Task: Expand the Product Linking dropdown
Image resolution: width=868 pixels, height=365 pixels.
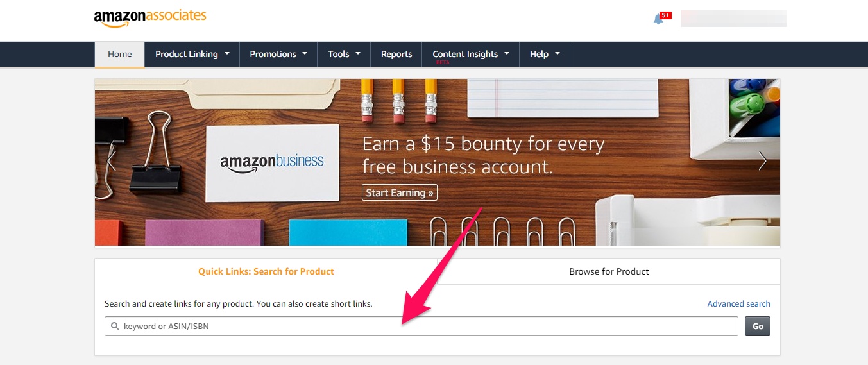Action: click(192, 54)
